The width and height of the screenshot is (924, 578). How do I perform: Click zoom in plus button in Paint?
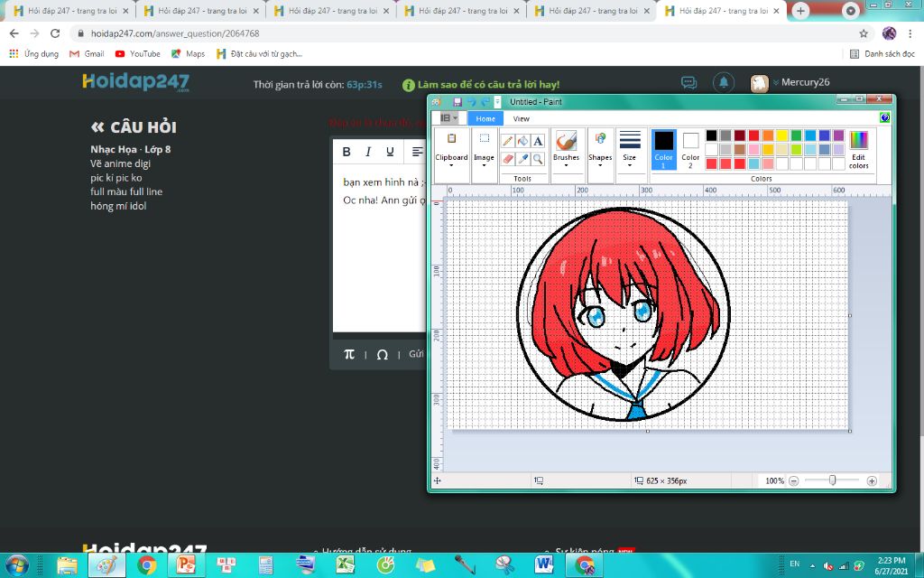pyautogui.click(x=872, y=480)
